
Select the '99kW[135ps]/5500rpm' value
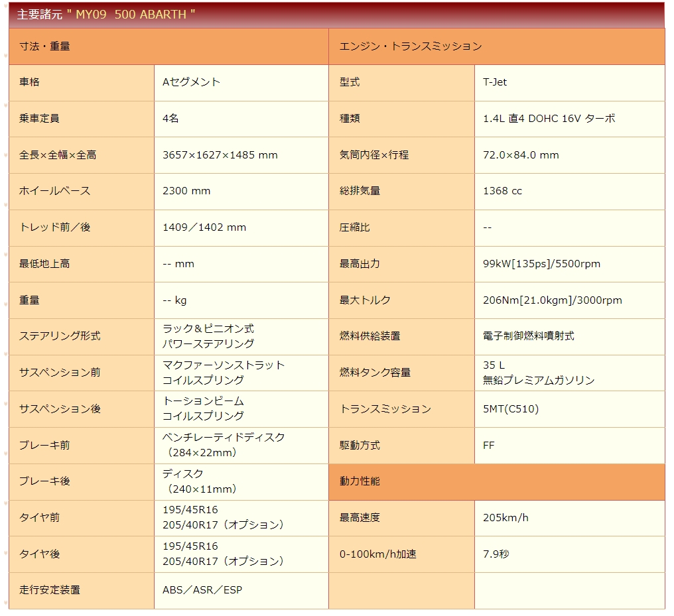(541, 264)
